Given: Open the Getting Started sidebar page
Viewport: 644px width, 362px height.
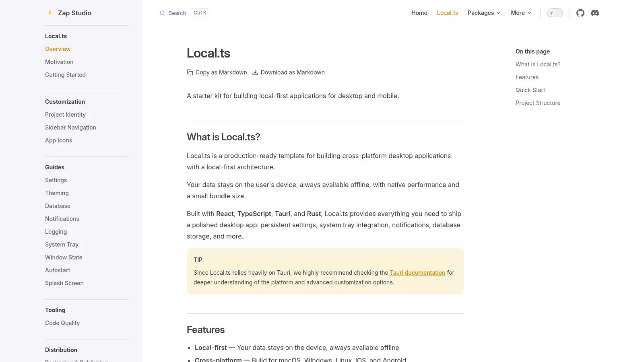Looking at the screenshot, I should pyautogui.click(x=65, y=75).
